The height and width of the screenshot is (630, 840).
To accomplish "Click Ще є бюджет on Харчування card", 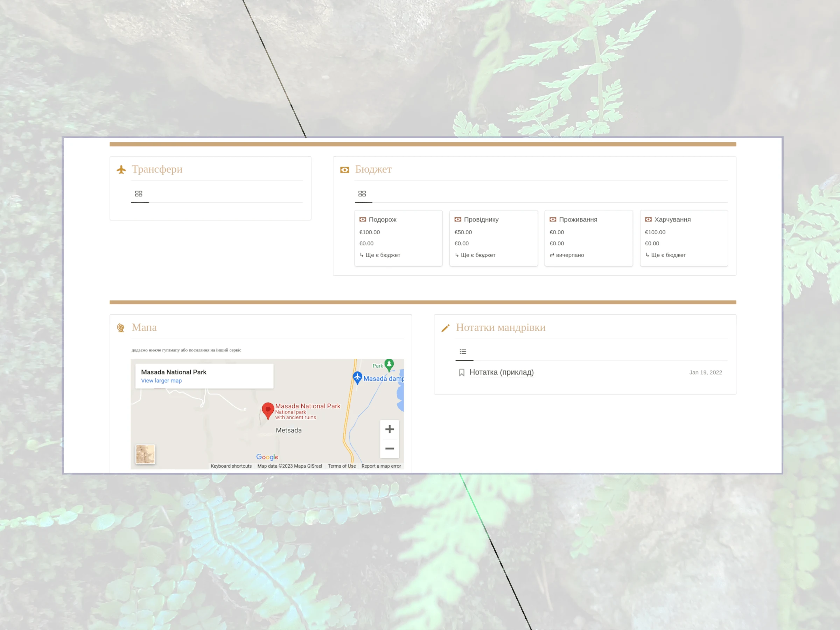I will tap(665, 255).
